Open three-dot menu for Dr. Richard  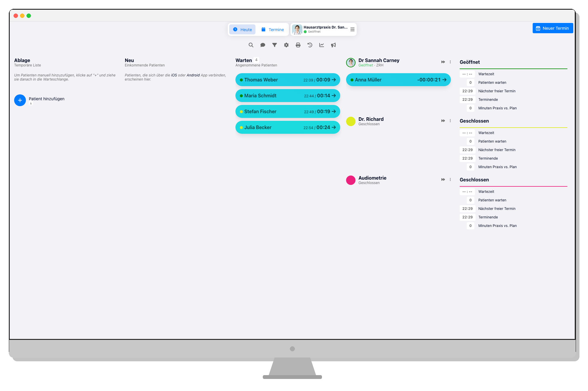click(x=450, y=121)
